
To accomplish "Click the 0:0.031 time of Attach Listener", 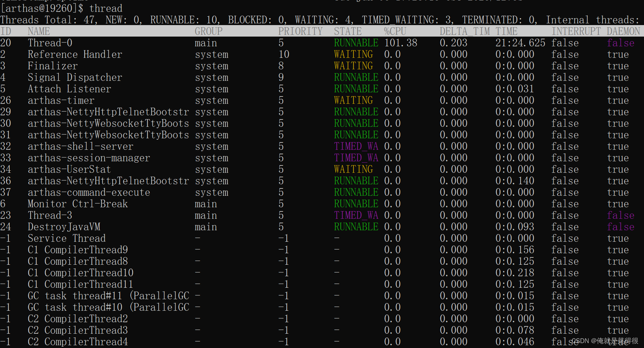I will [515, 89].
